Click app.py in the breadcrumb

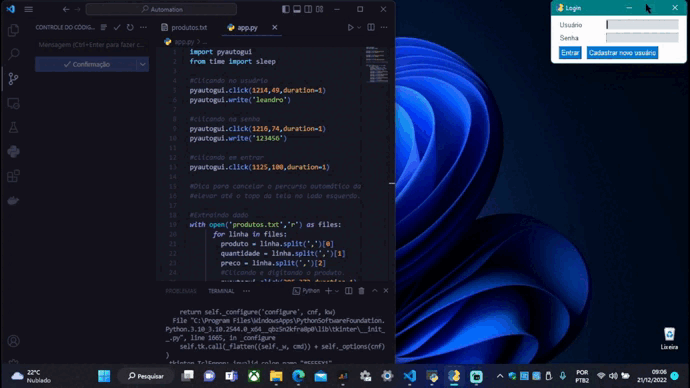[x=184, y=42]
